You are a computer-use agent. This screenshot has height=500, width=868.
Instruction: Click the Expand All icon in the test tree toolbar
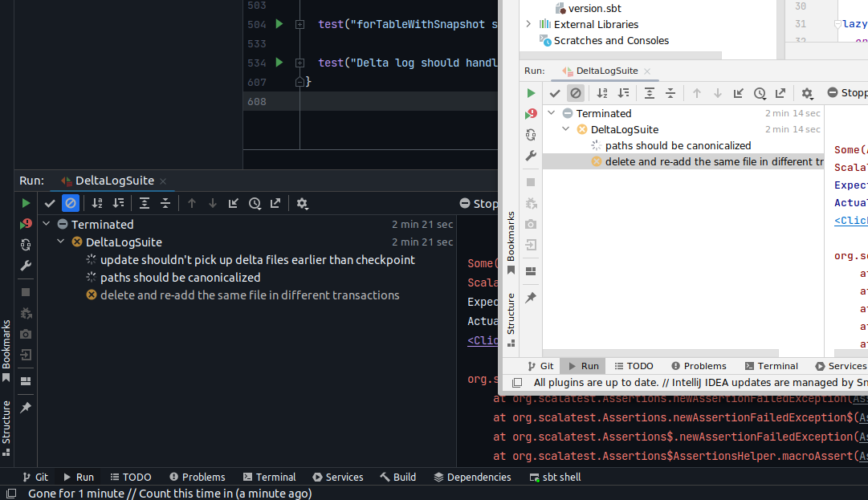(x=145, y=204)
